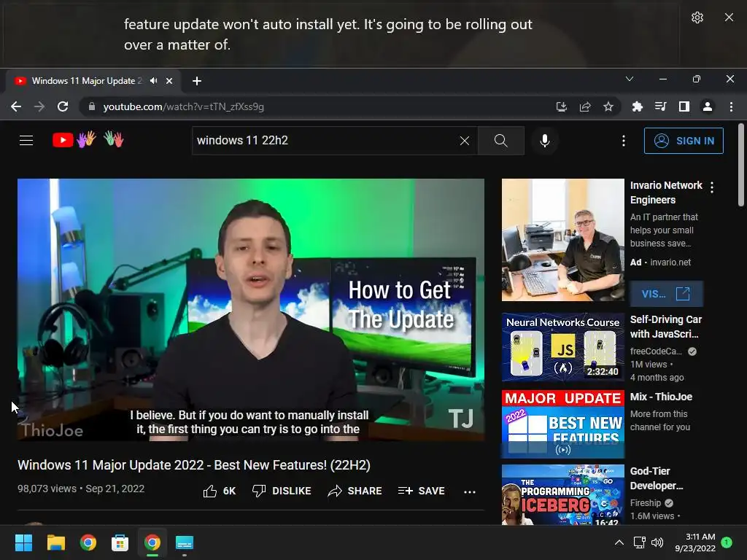The height and width of the screenshot is (560, 747).
Task: Click the DISLIKE button
Action: [282, 491]
